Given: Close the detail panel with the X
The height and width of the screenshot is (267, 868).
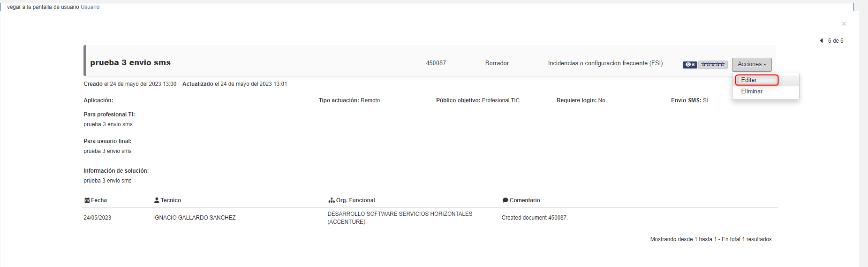Looking at the screenshot, I should point(844,23).
